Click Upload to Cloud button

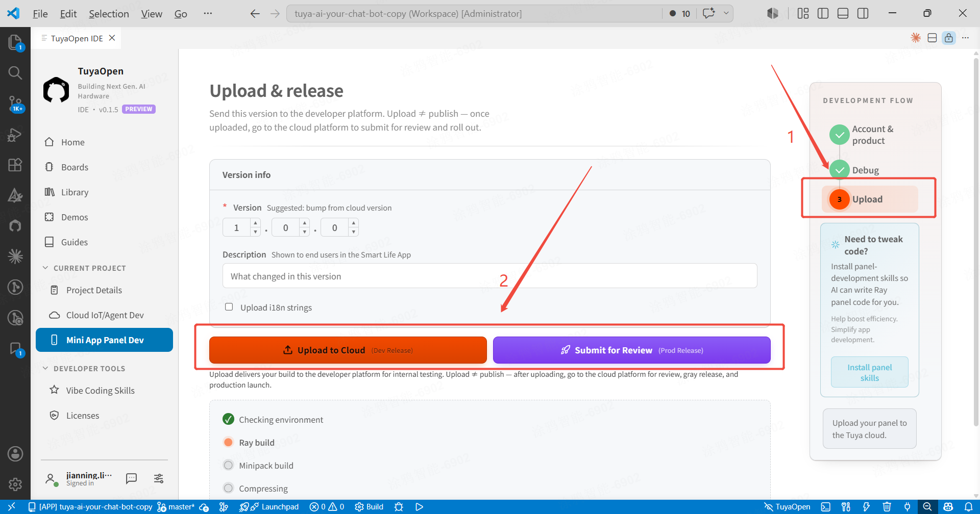pyautogui.click(x=348, y=350)
